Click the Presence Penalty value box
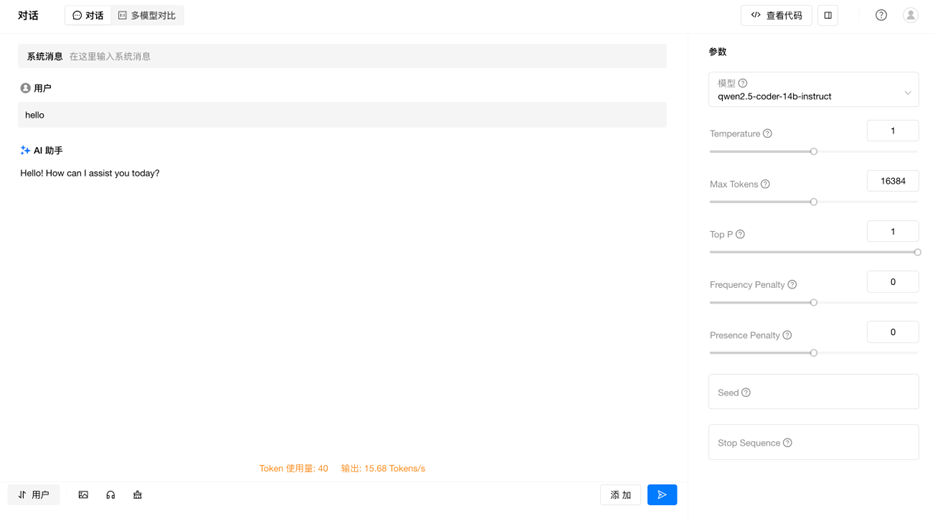This screenshot has width=935, height=521. point(893,332)
